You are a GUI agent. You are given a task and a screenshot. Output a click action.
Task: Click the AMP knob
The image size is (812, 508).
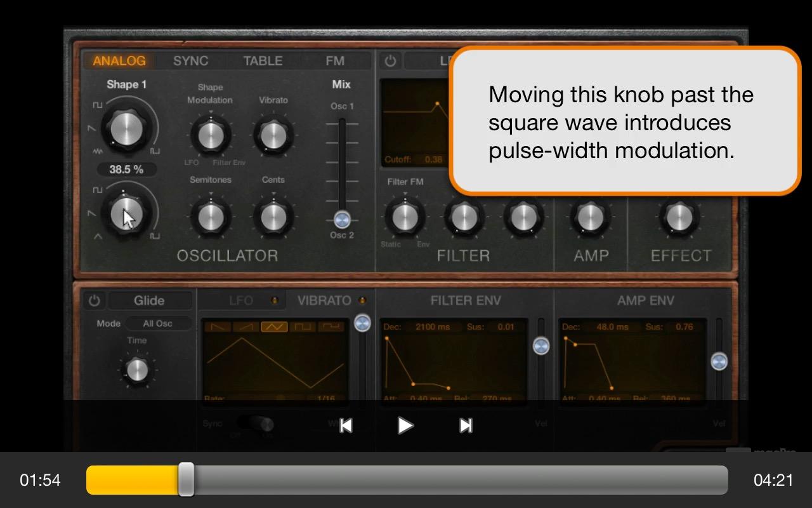pyautogui.click(x=590, y=217)
